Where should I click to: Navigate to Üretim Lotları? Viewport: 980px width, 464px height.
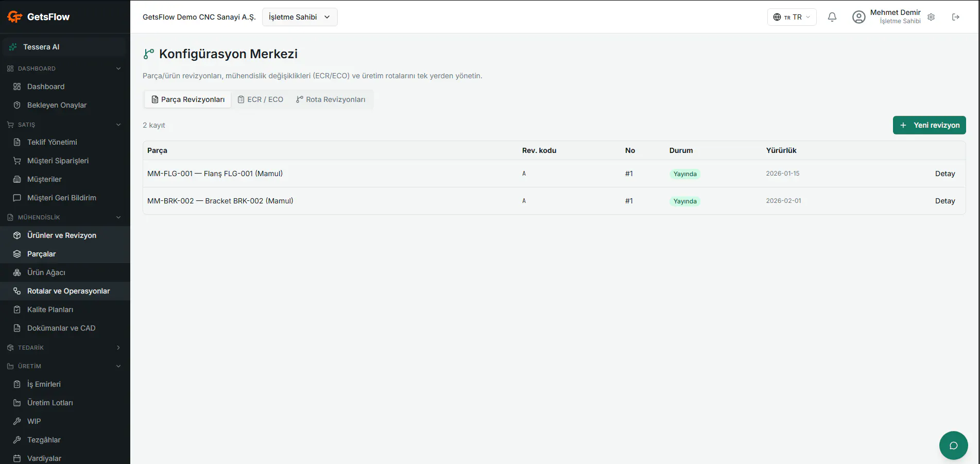click(x=65, y=403)
